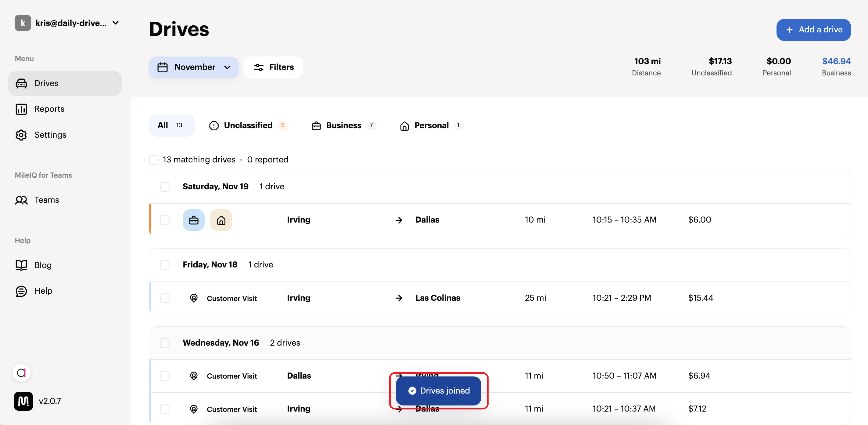Click the Reports chart icon

point(21,109)
